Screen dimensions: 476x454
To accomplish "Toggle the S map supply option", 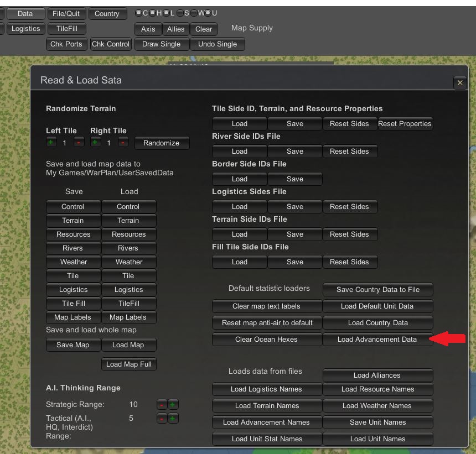I will (180, 13).
